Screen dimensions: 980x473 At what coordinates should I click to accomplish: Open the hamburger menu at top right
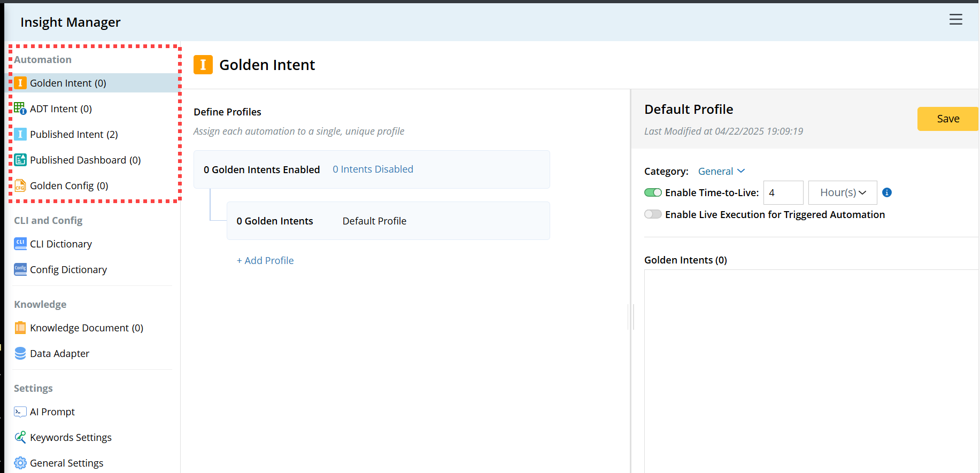pyautogui.click(x=955, y=20)
